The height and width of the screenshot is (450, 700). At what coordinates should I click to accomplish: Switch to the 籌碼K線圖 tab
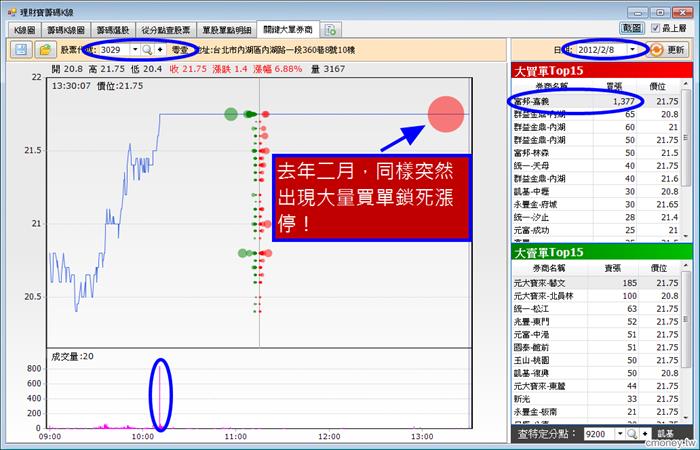(x=66, y=30)
